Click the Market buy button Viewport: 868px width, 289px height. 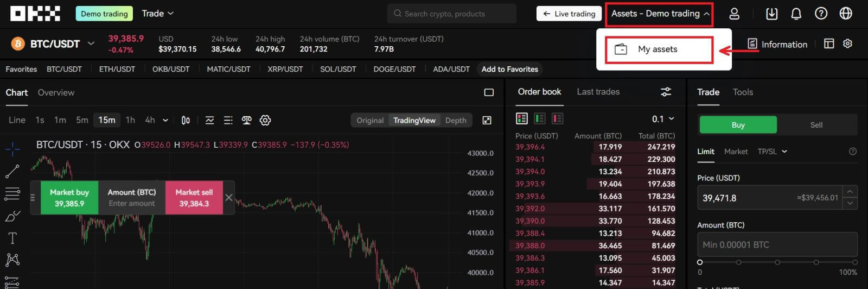click(x=69, y=198)
